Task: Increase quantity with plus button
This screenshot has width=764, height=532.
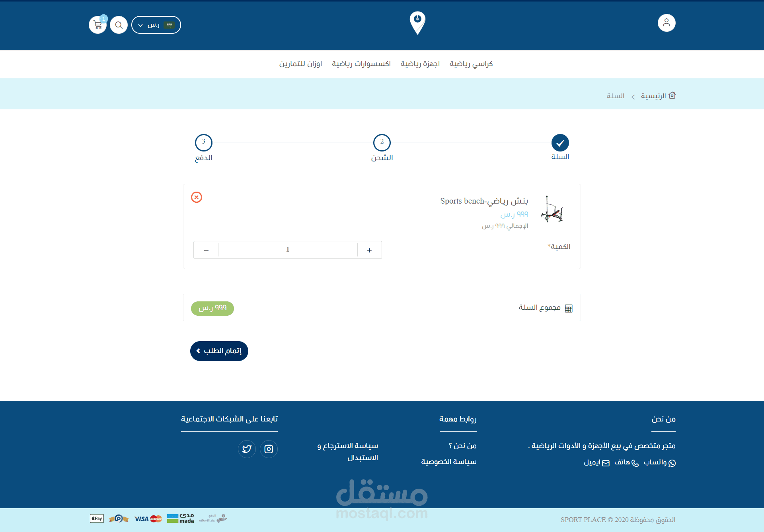Action: pos(369,250)
